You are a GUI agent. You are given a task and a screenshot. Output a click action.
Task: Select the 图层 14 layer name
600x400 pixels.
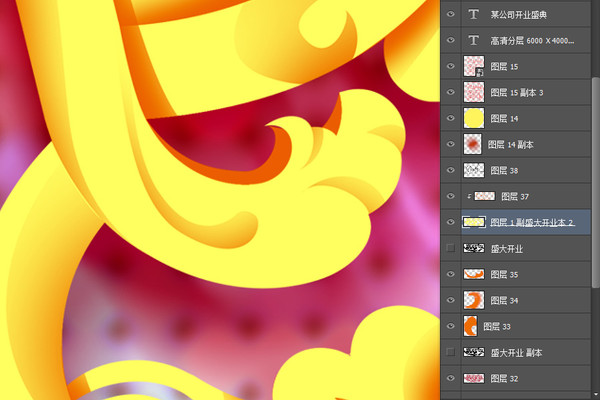[x=504, y=119]
